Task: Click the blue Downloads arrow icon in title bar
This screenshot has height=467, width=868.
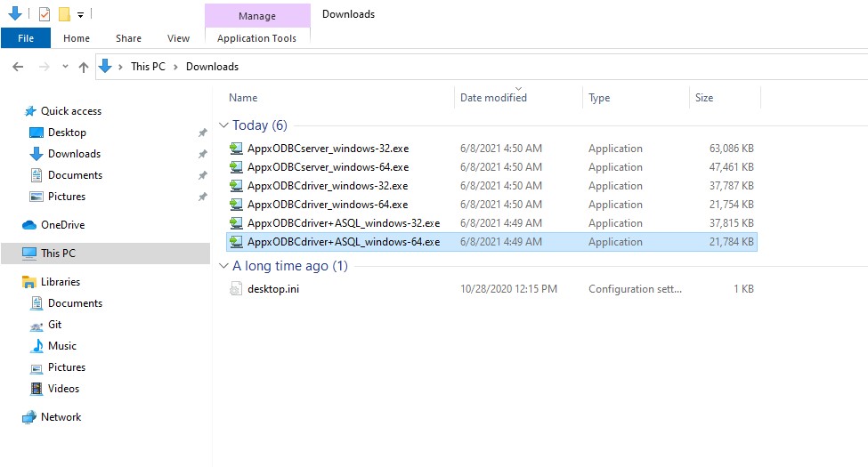Action: (x=15, y=13)
